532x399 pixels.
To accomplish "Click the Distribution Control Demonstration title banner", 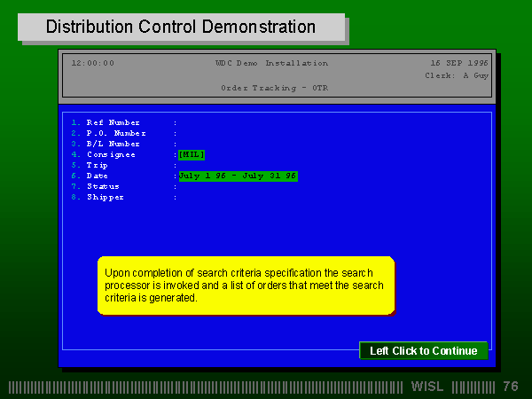I will (181, 27).
